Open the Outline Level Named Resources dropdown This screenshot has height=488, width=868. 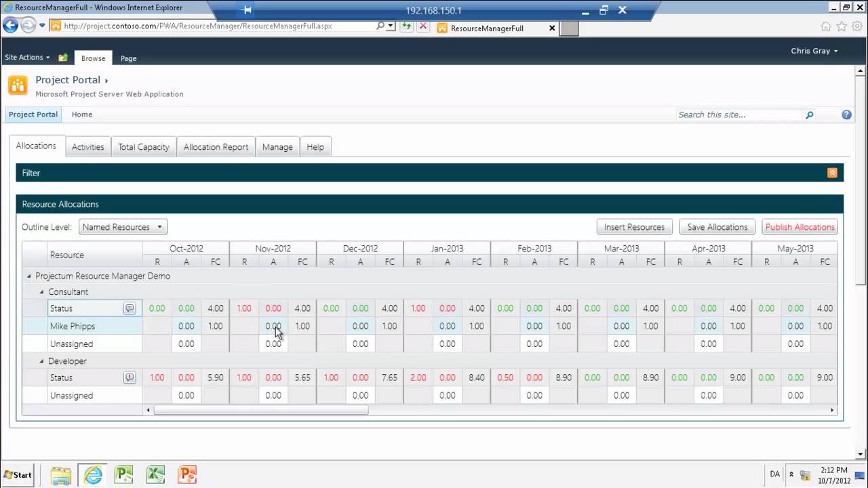pyautogui.click(x=123, y=227)
